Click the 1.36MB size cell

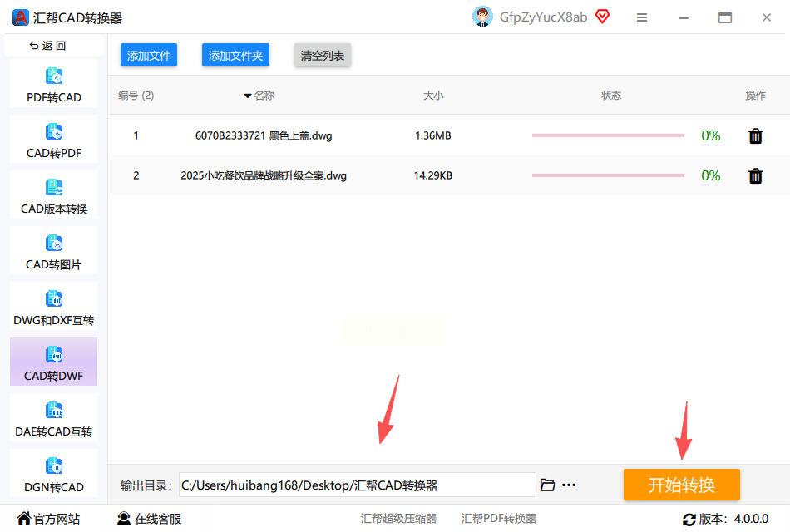pyautogui.click(x=432, y=135)
